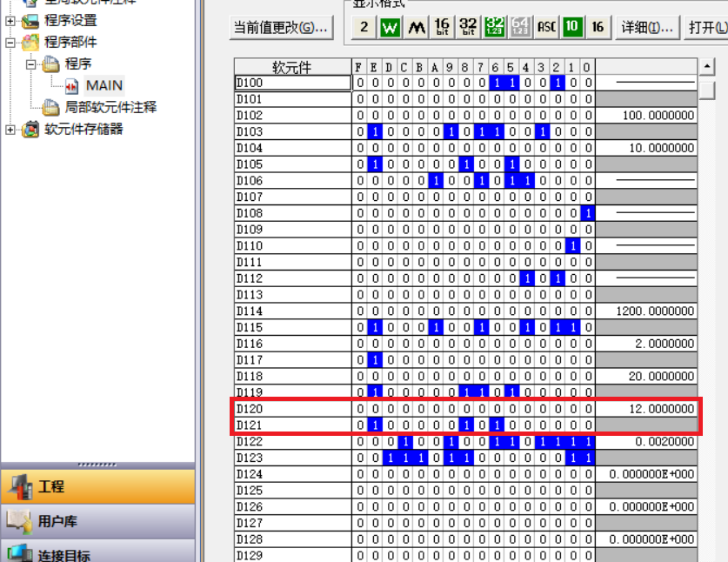Switch to word 'W' display format

391,27
